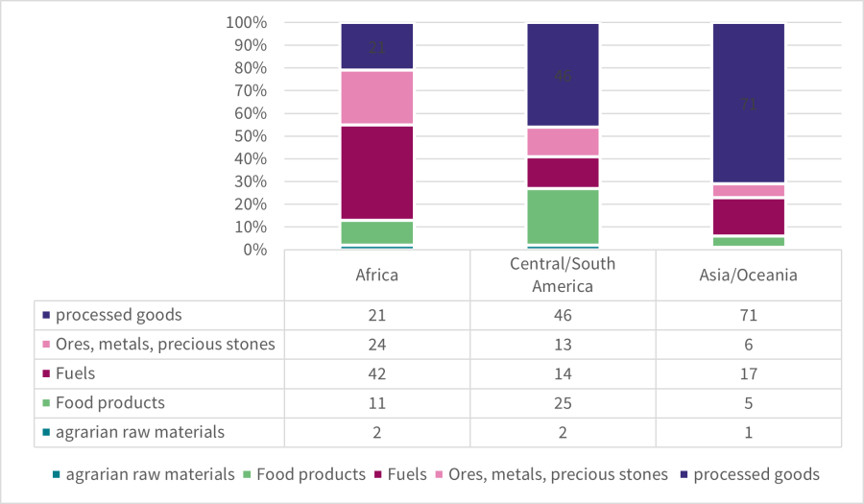Click the Food products swatch in bottom legend
This screenshot has width=864, height=504.
[250, 474]
